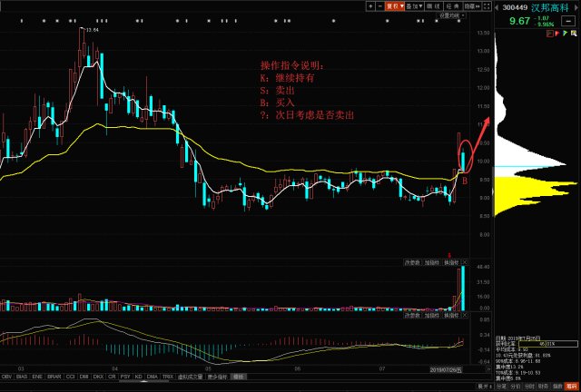
Task: Click 换指标 button in volume panel
Action: point(451,262)
